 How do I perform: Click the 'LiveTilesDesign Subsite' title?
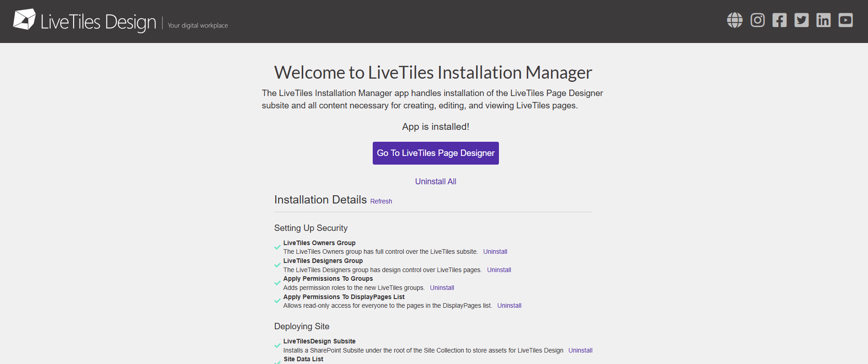tap(319, 341)
